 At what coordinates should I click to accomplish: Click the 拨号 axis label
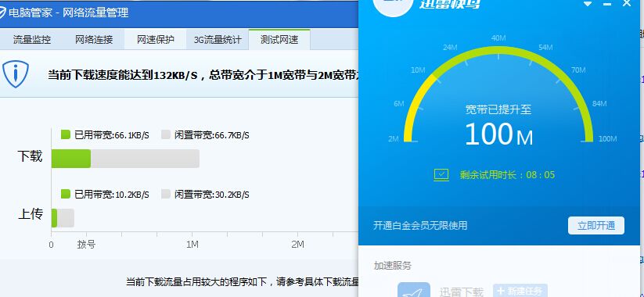[x=86, y=245]
